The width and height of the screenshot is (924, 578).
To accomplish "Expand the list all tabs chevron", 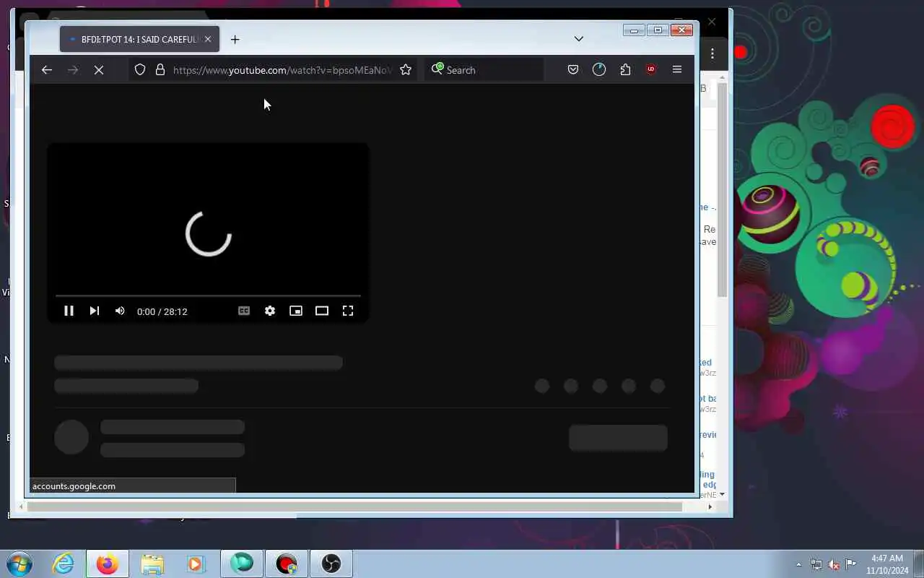I will tap(578, 39).
